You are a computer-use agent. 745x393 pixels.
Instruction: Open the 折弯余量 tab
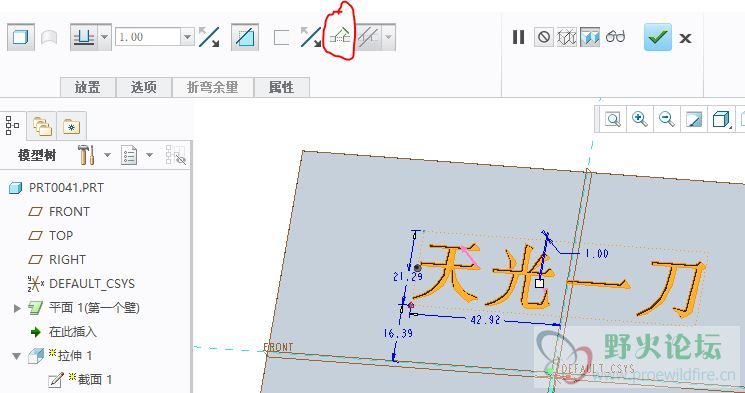(212, 87)
